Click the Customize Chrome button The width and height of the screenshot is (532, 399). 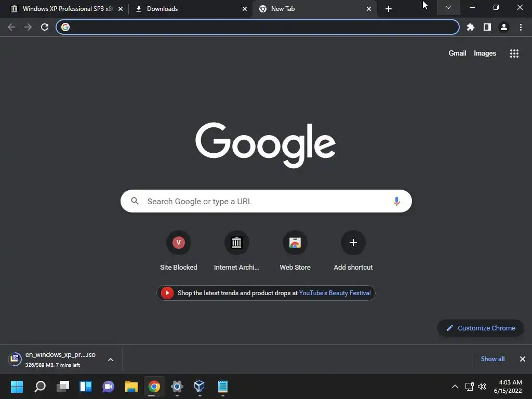pos(481,328)
